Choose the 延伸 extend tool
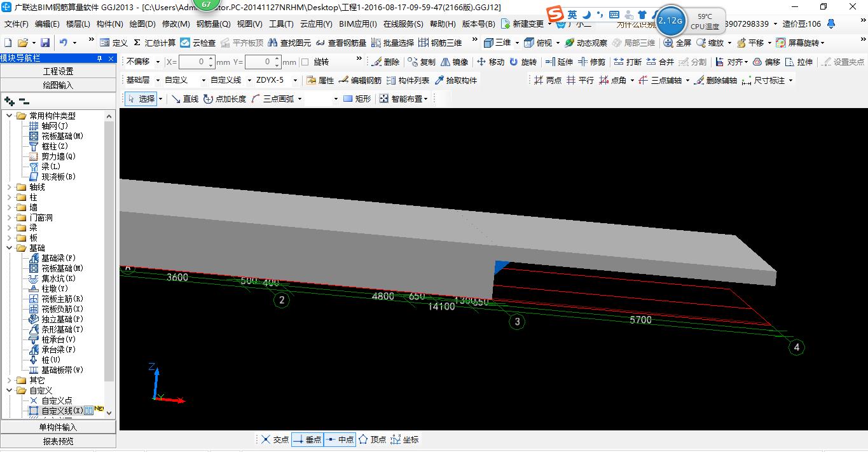Image resolution: width=868 pixels, height=452 pixels. (x=558, y=62)
